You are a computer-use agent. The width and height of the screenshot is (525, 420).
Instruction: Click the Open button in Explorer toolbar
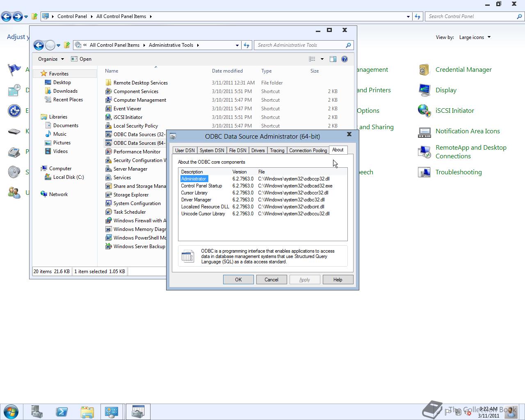[x=81, y=59]
